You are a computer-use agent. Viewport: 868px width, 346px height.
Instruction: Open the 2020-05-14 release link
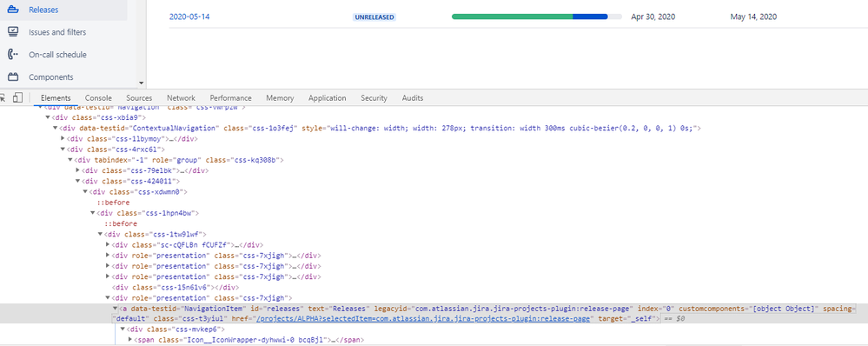(189, 17)
